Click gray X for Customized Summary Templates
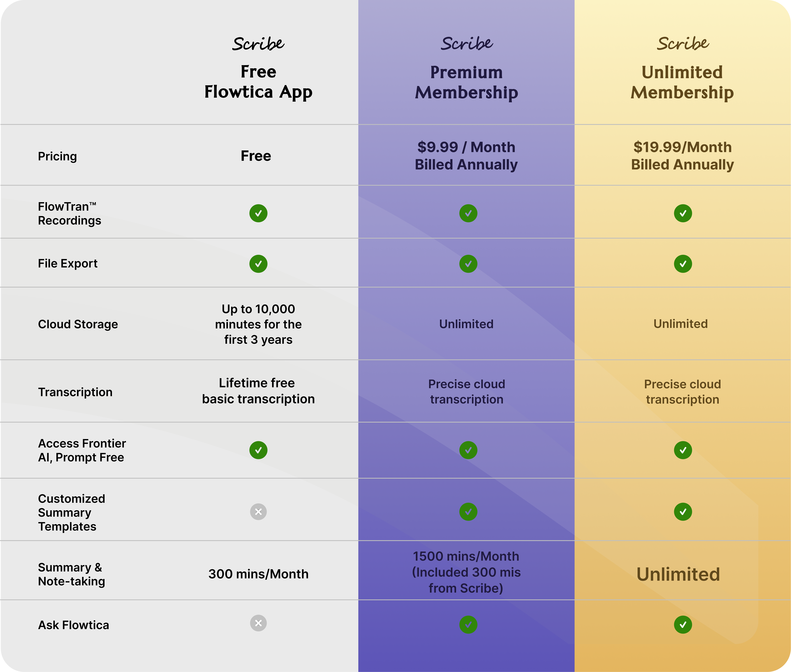The width and height of the screenshot is (791, 672). pos(258,512)
